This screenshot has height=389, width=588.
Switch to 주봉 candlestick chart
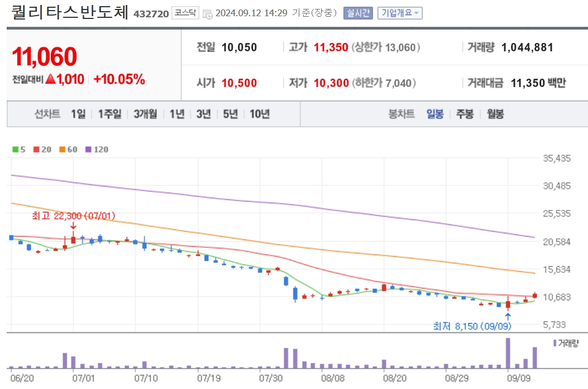[x=465, y=113]
